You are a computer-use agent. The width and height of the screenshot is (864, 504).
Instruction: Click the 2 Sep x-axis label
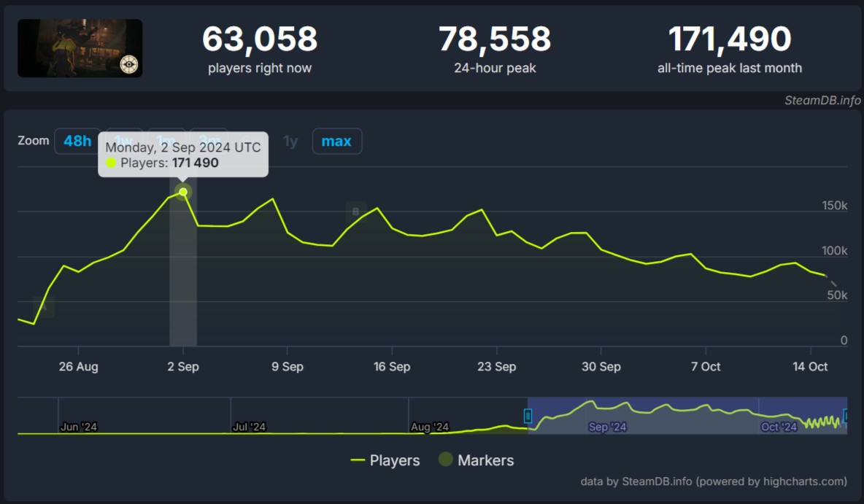coord(183,366)
